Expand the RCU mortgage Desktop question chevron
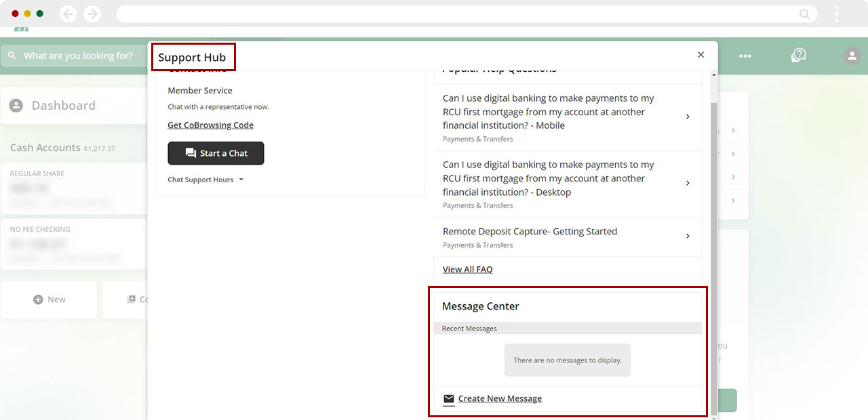The width and height of the screenshot is (868, 420). click(x=687, y=184)
